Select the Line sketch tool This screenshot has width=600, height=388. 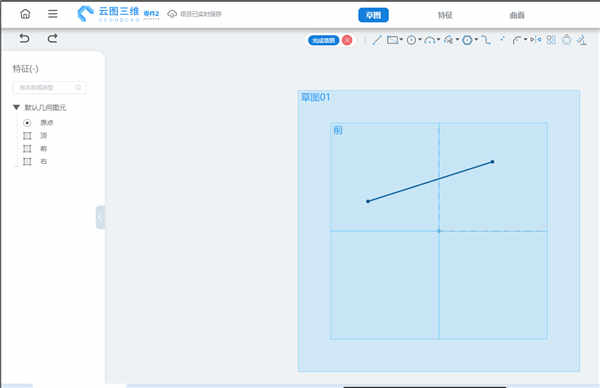point(377,40)
